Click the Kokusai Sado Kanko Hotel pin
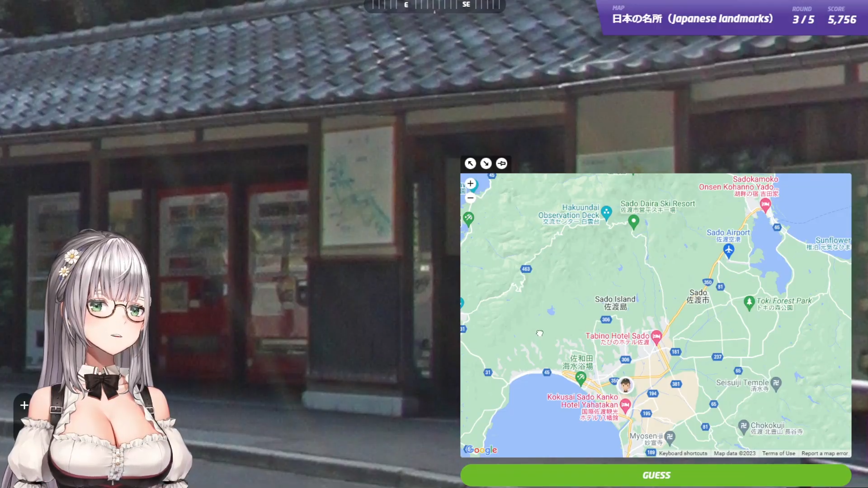 [625, 404]
